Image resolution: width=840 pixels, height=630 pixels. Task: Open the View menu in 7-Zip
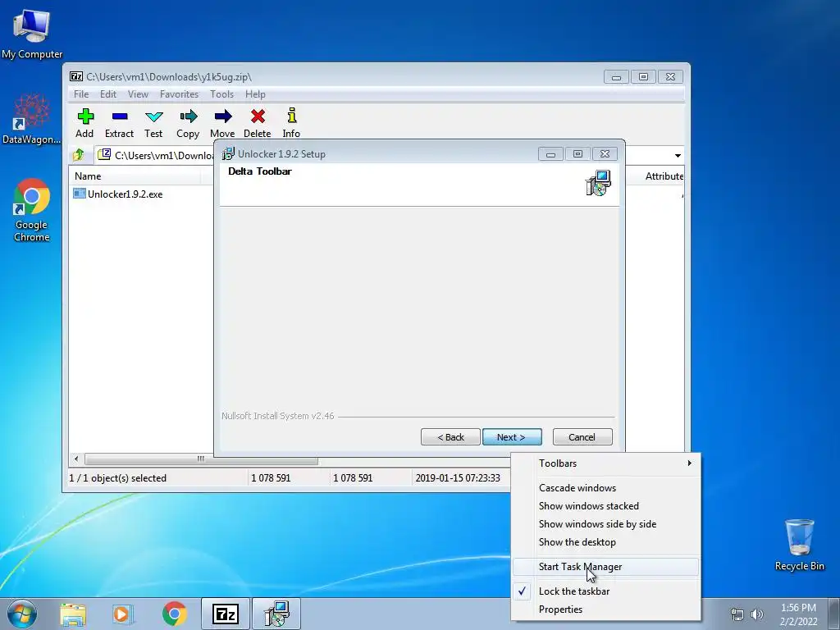click(138, 94)
